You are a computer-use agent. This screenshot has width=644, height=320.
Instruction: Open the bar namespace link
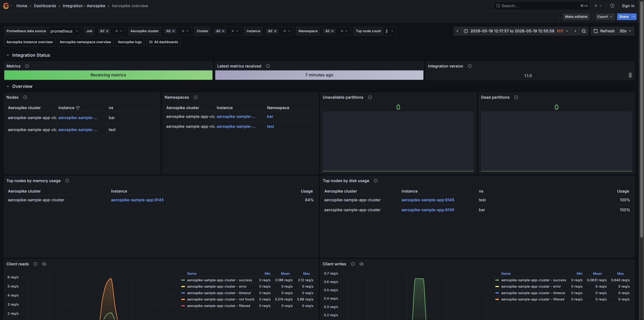point(270,116)
